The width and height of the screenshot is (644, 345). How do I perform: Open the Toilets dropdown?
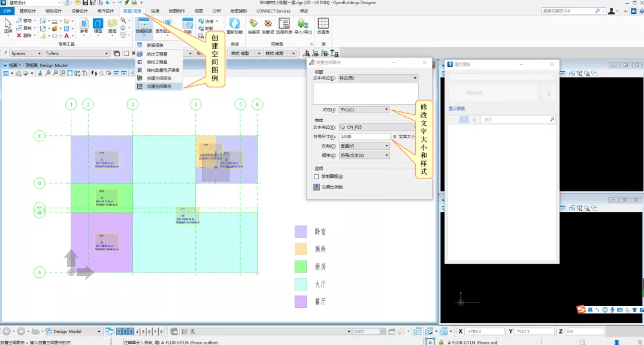(77, 53)
